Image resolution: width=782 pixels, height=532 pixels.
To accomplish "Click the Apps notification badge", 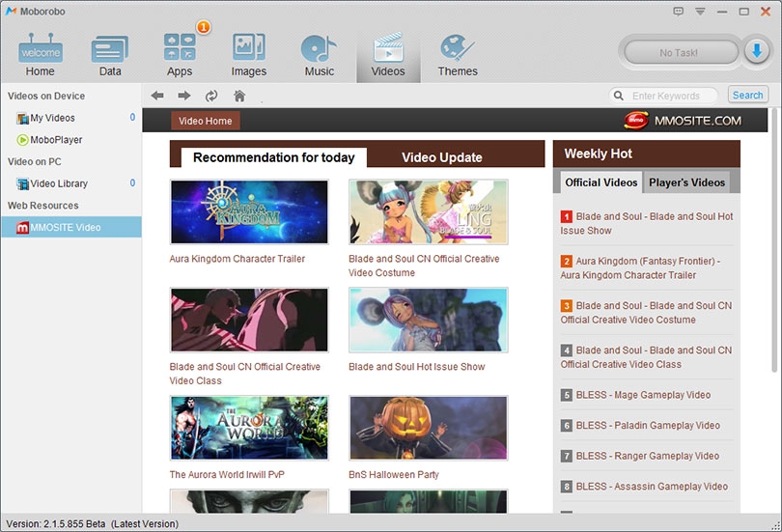I will click(204, 26).
